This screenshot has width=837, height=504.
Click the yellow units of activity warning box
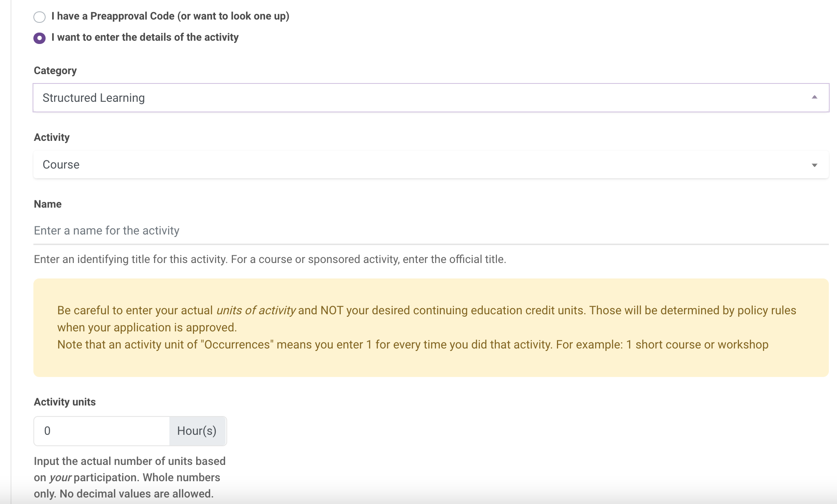pos(431,327)
